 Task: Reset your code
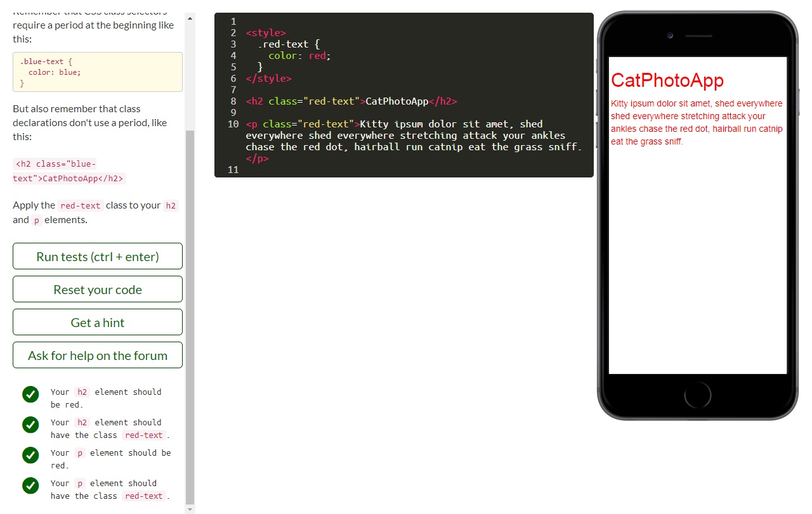[97, 289]
